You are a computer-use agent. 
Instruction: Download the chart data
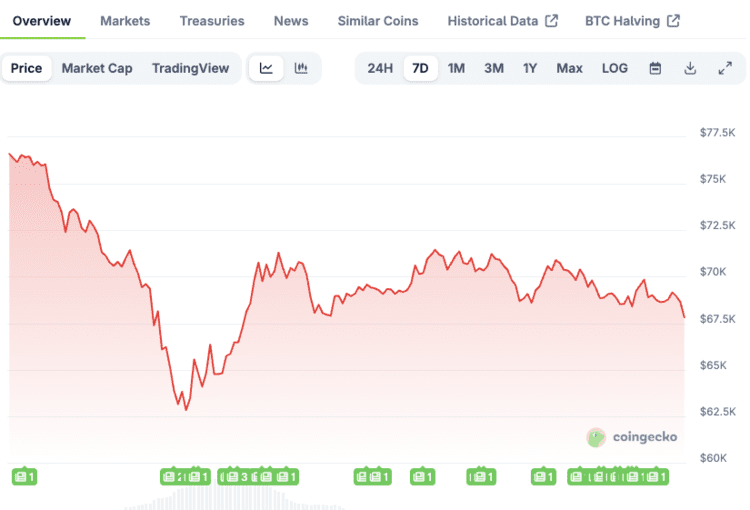click(690, 68)
